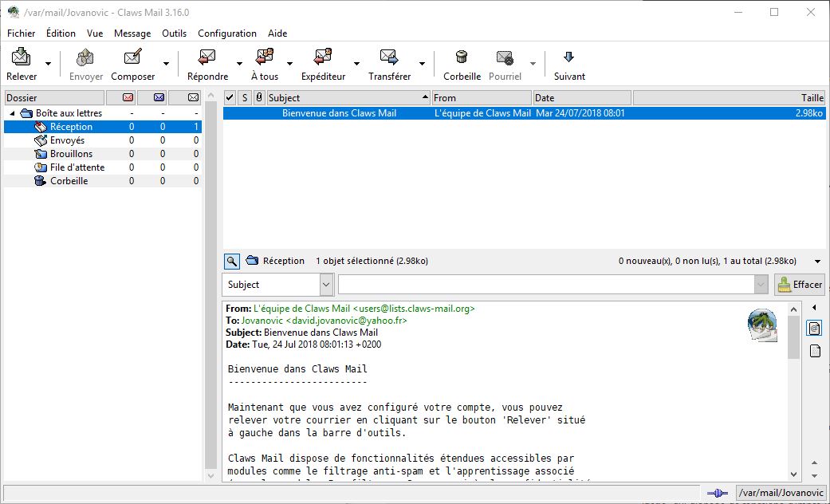The height and width of the screenshot is (504, 830).
Task: Click the total messages column header icon
Action: coord(193,97)
